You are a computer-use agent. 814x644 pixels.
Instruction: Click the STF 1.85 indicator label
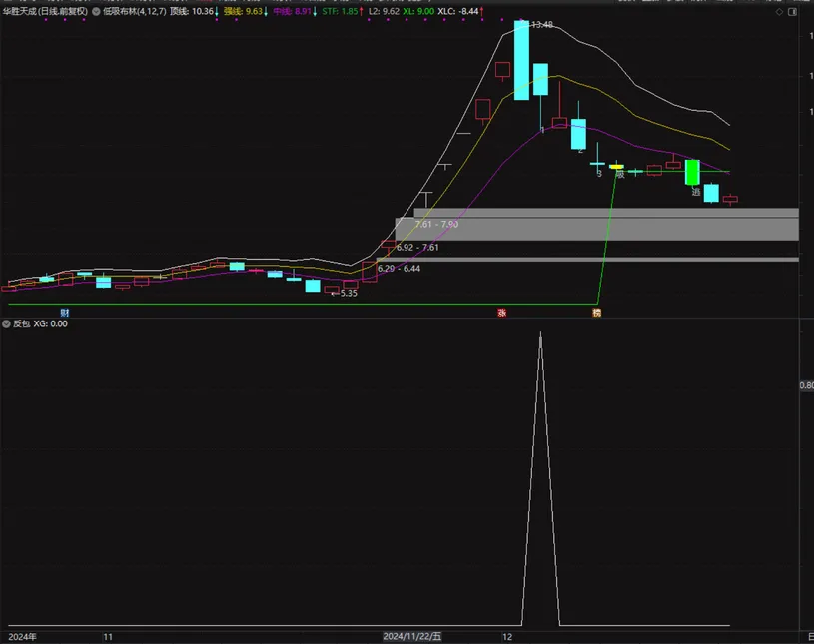pyautogui.click(x=343, y=11)
